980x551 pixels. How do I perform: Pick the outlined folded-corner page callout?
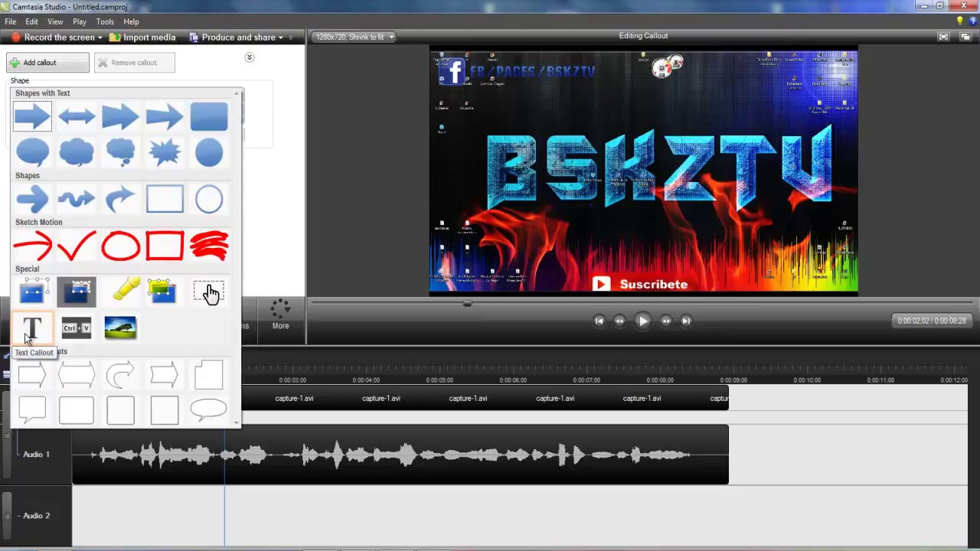pyautogui.click(x=208, y=375)
